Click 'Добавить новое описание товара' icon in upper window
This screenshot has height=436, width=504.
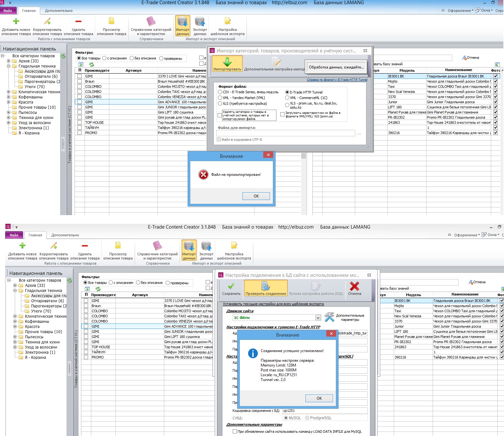pos(16,22)
